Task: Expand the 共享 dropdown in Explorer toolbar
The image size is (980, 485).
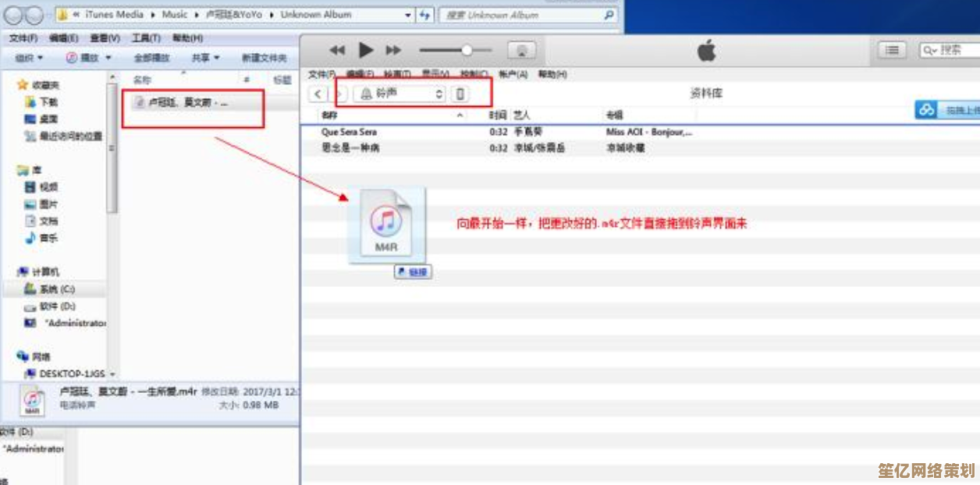Action: pos(206,58)
